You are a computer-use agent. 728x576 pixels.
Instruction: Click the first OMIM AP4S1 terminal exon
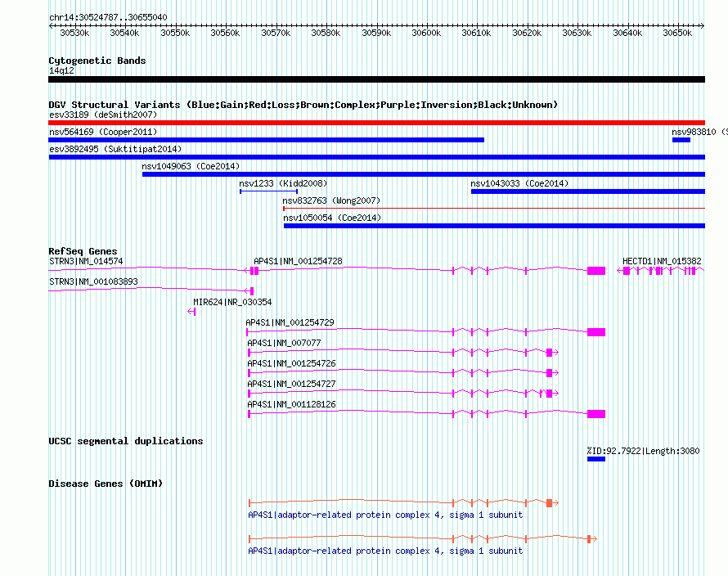point(549,503)
